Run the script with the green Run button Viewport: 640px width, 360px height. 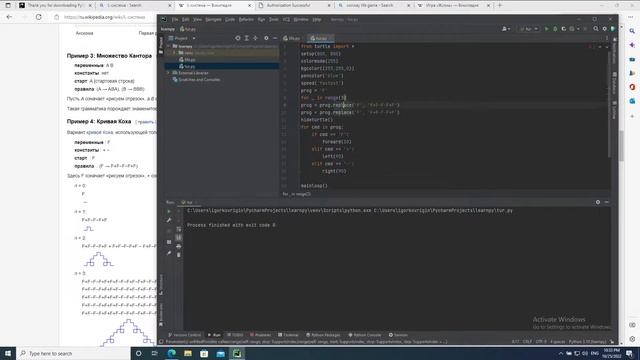point(547,29)
